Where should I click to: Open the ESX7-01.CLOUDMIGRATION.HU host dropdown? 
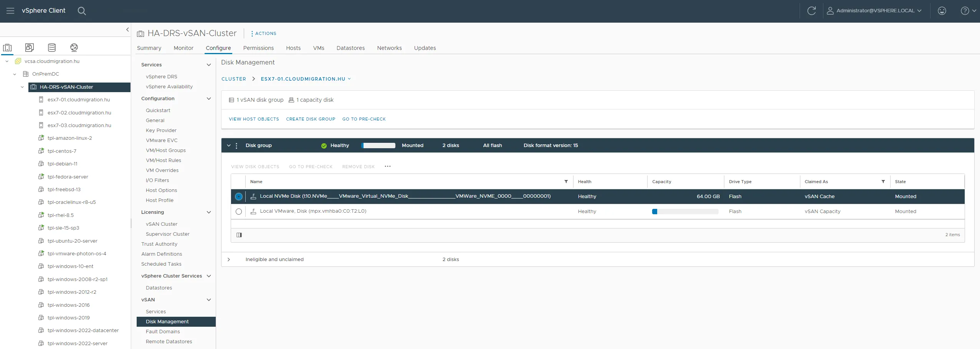click(306, 79)
